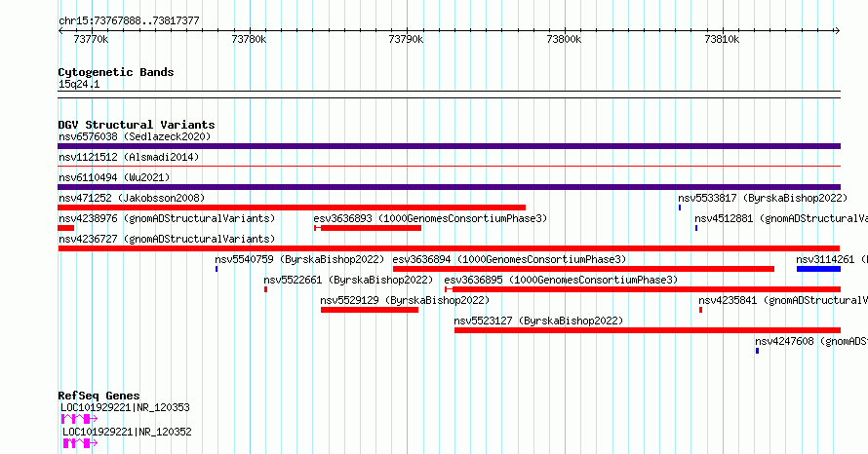
Task: Open nsv5522661 (ByrskaBishop2022) label
Action: click(348, 280)
